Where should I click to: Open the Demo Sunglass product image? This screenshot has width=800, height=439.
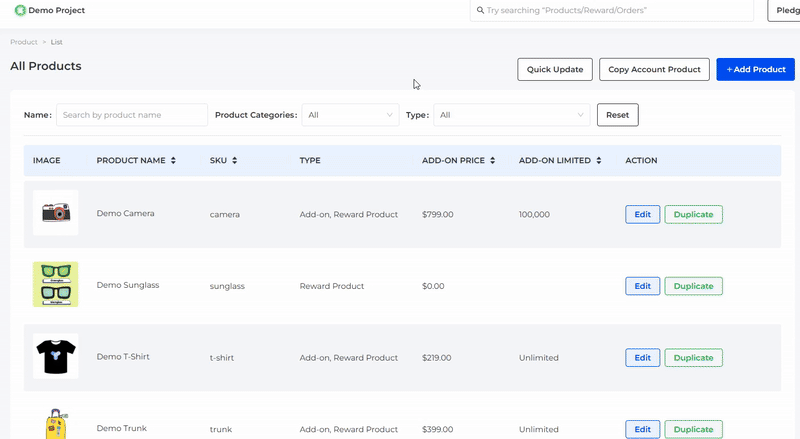pyautogui.click(x=55, y=285)
